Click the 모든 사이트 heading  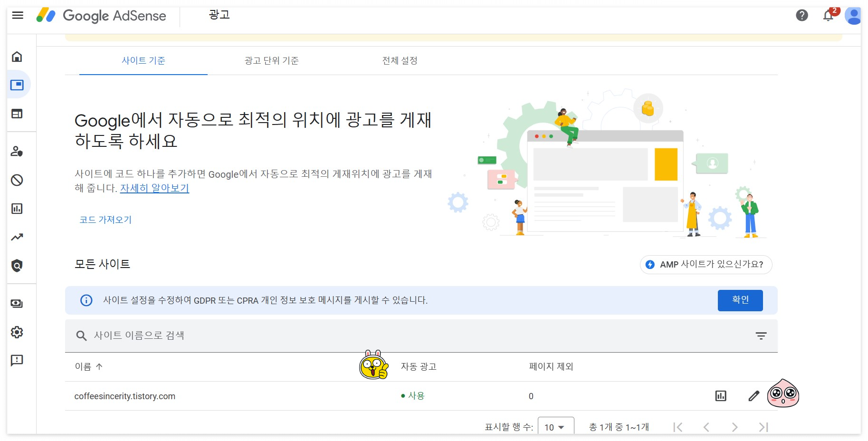103,264
